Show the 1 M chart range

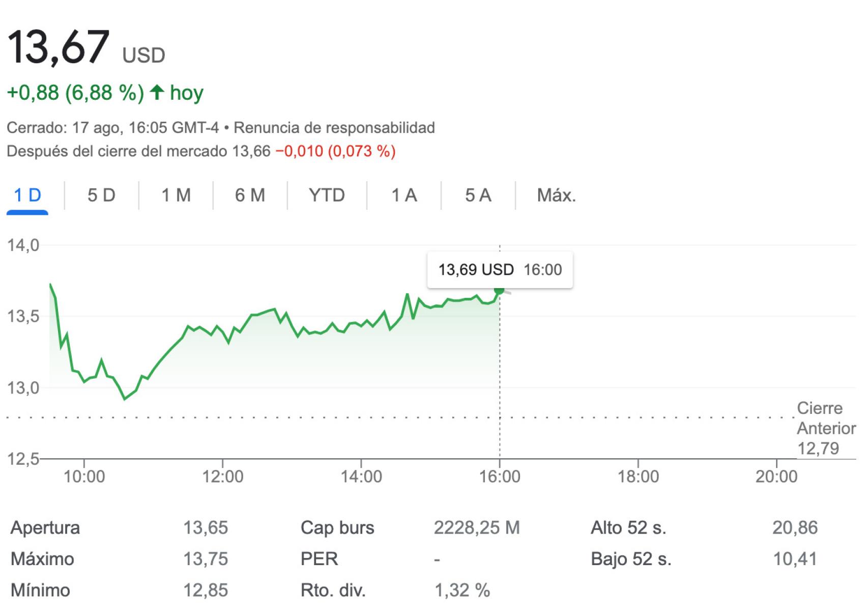[x=176, y=195]
